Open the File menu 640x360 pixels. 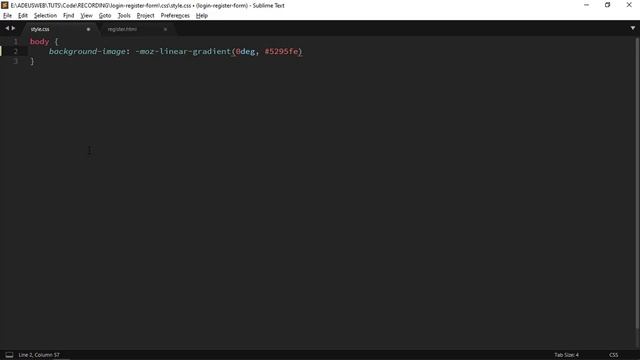coord(7,16)
